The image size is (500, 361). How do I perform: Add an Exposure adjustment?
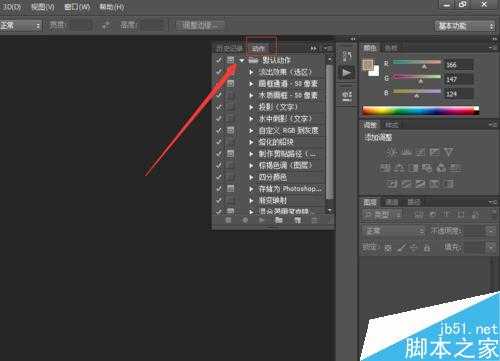pyautogui.click(x=434, y=152)
